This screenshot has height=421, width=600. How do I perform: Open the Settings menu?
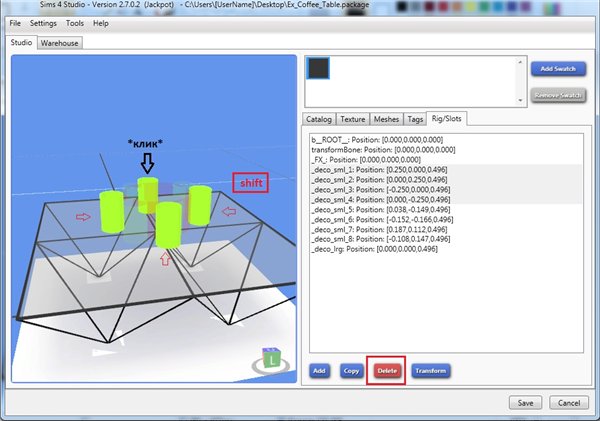[x=43, y=22]
